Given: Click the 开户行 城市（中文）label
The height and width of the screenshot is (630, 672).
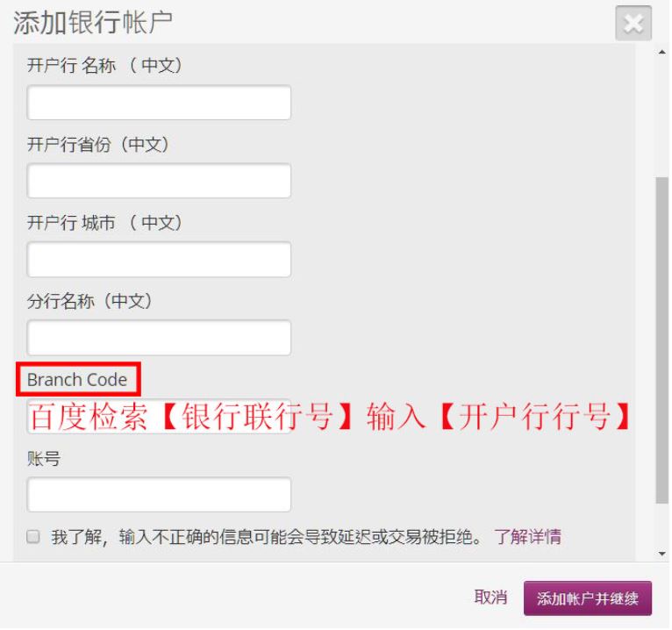Looking at the screenshot, I should coord(105,223).
